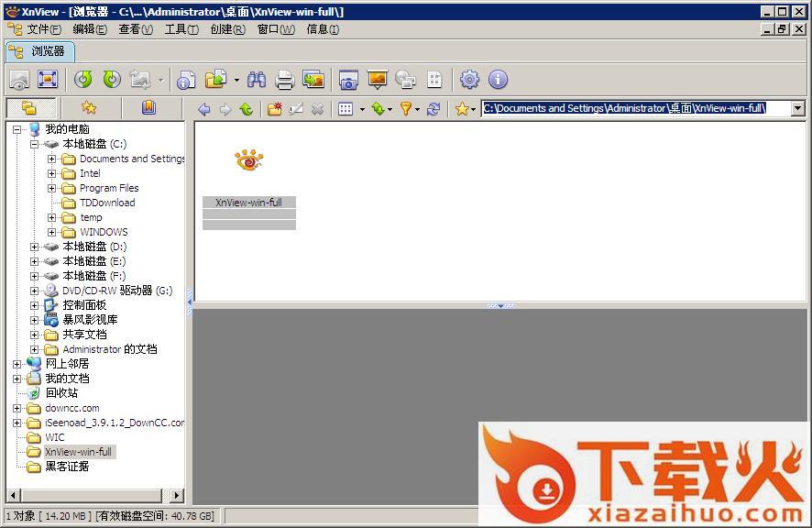Click the fullscreen view icon

pyautogui.click(x=48, y=80)
